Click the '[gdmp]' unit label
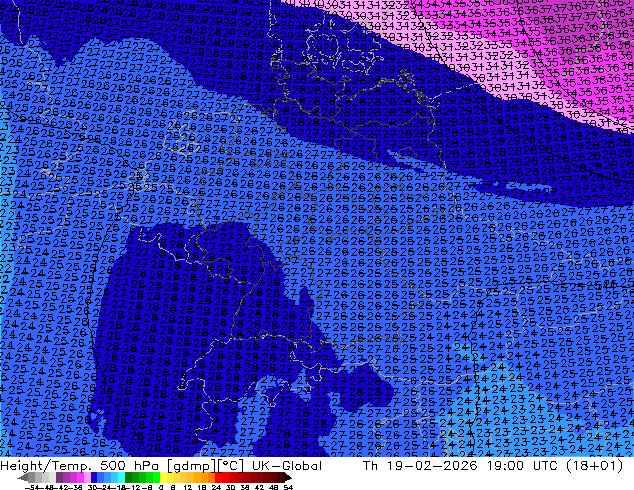The image size is (634, 490). [x=191, y=466]
